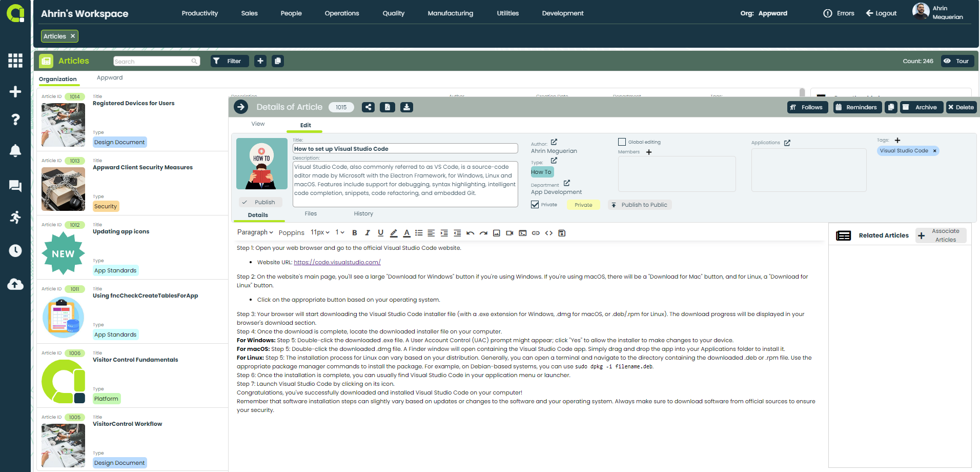Click edit icon beside Applications label
Image resolution: width=980 pixels, height=472 pixels.
[787, 143]
